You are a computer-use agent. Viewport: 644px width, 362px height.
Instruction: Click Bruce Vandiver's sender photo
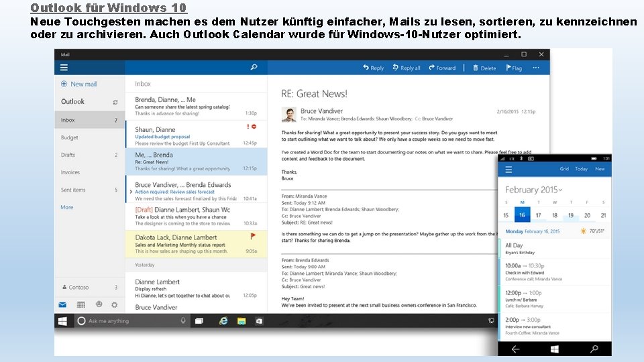(x=289, y=115)
